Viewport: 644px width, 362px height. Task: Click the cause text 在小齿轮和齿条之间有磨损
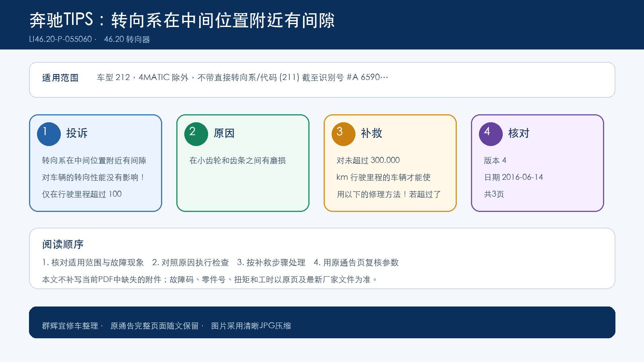237,160
